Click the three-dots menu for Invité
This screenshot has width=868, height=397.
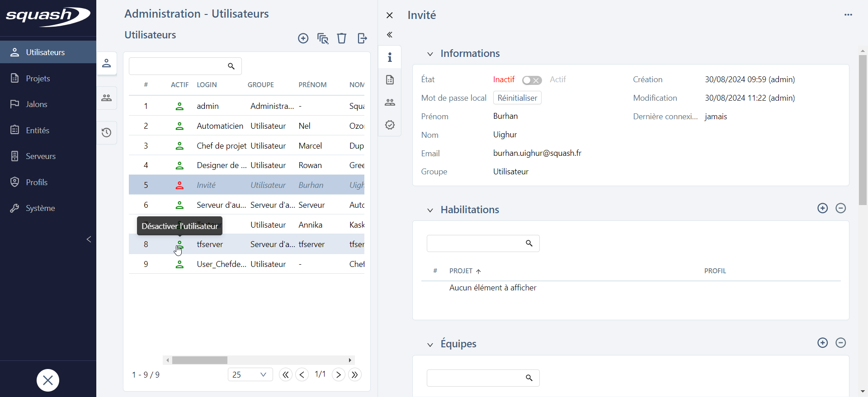pyautogui.click(x=848, y=15)
